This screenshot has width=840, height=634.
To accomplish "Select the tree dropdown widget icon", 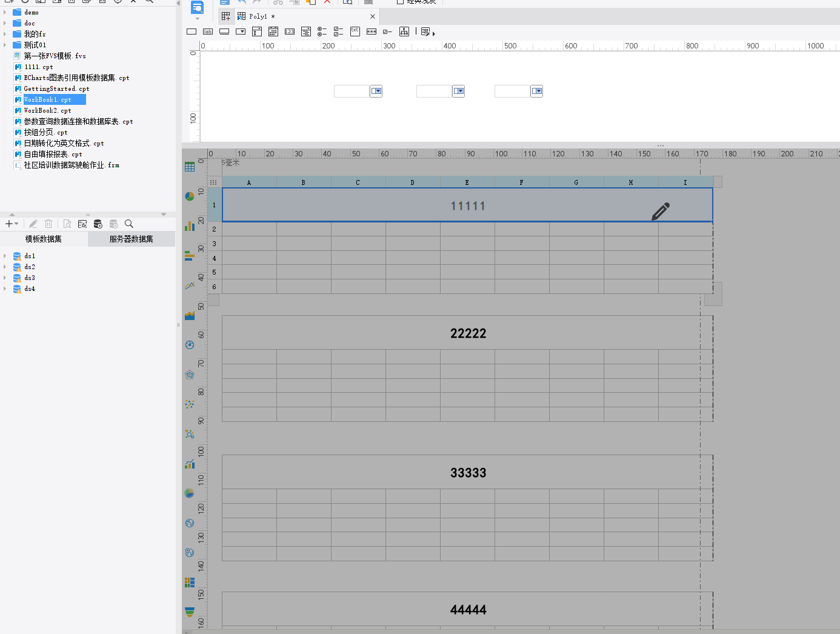I will click(x=404, y=32).
